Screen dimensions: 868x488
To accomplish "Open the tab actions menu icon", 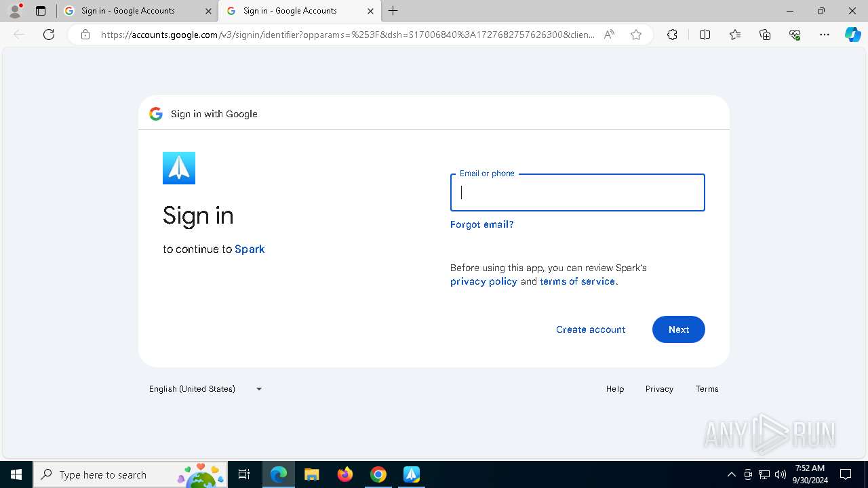I will coord(41,11).
